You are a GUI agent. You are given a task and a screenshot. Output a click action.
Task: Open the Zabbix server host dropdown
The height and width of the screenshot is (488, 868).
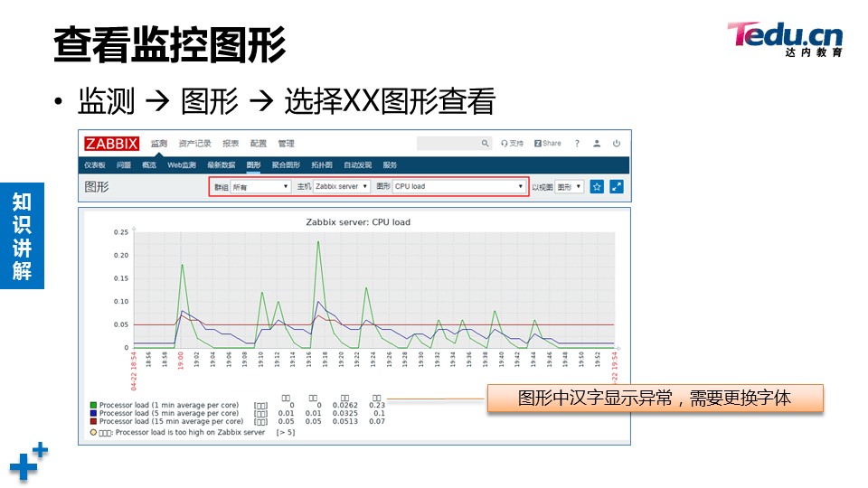(x=342, y=186)
